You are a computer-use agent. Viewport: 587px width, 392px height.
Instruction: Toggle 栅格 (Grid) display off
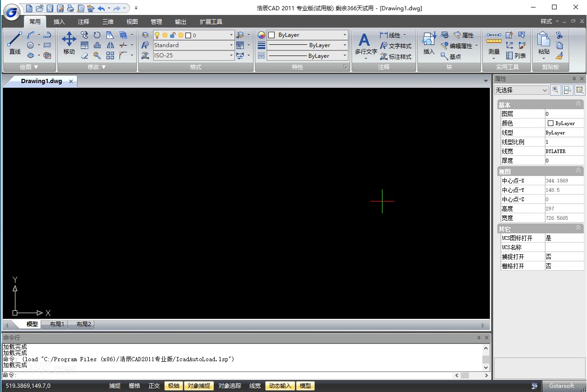[x=134, y=386]
